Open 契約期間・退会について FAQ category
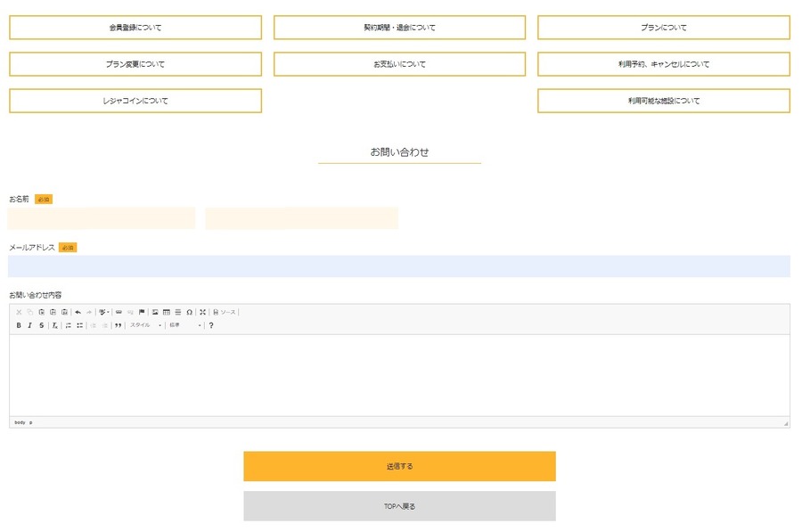The width and height of the screenshot is (802, 532). click(x=399, y=28)
